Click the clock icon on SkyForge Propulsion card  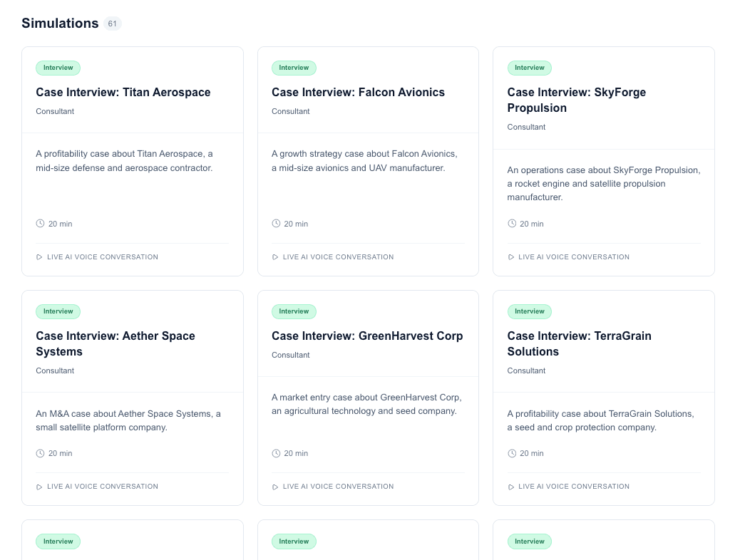512,224
